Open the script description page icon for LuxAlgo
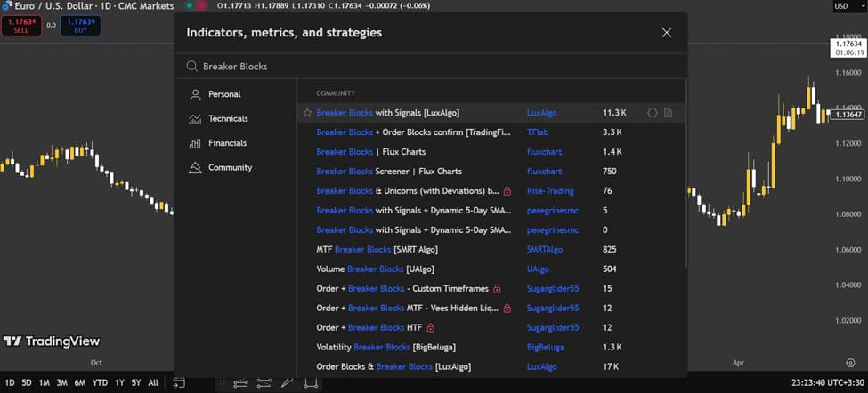 [x=669, y=113]
